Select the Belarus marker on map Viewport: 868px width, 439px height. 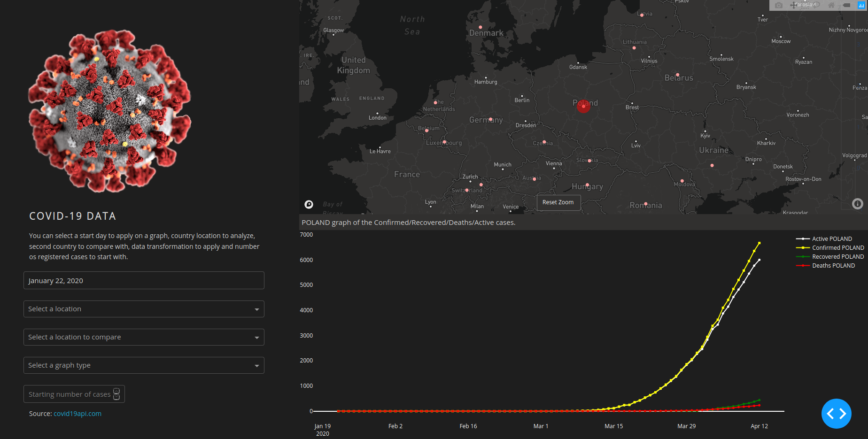pos(677,75)
